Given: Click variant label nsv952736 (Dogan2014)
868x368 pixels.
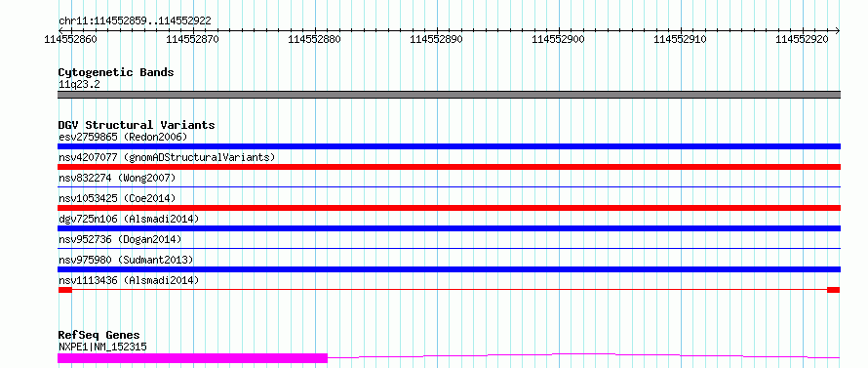Looking at the screenshot, I should [x=120, y=239].
